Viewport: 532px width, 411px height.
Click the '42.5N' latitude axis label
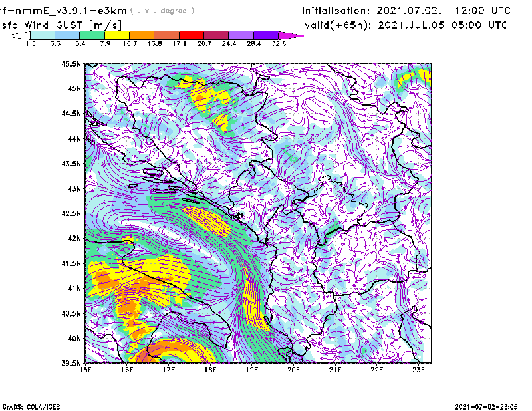pos(71,213)
